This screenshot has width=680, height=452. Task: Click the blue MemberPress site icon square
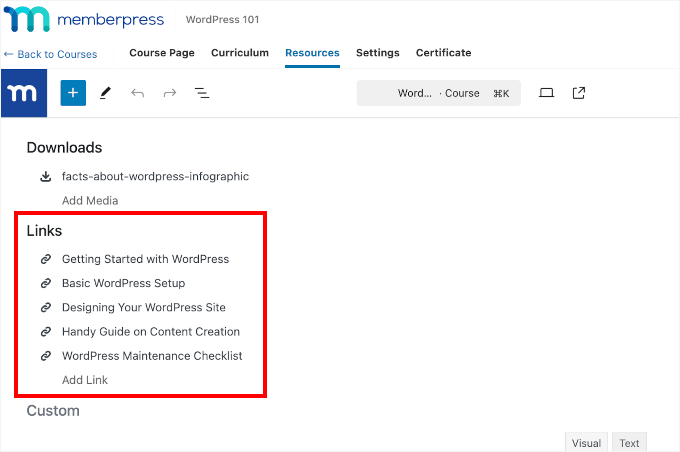24,93
